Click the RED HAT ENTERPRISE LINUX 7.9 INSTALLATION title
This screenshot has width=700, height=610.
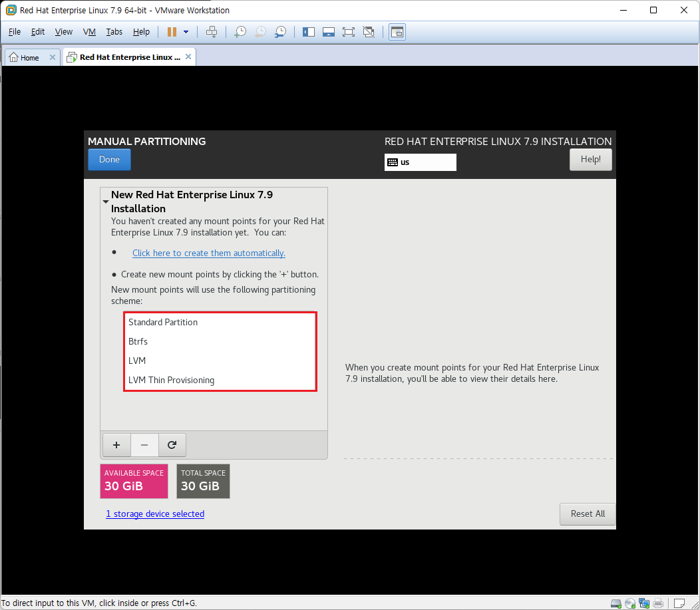(x=498, y=142)
